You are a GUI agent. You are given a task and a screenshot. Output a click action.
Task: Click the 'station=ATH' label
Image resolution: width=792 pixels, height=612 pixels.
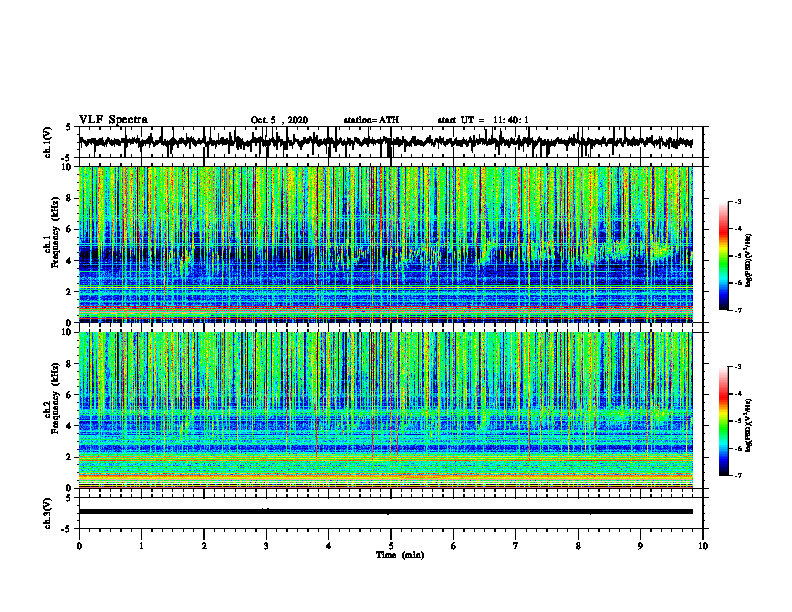[371, 120]
